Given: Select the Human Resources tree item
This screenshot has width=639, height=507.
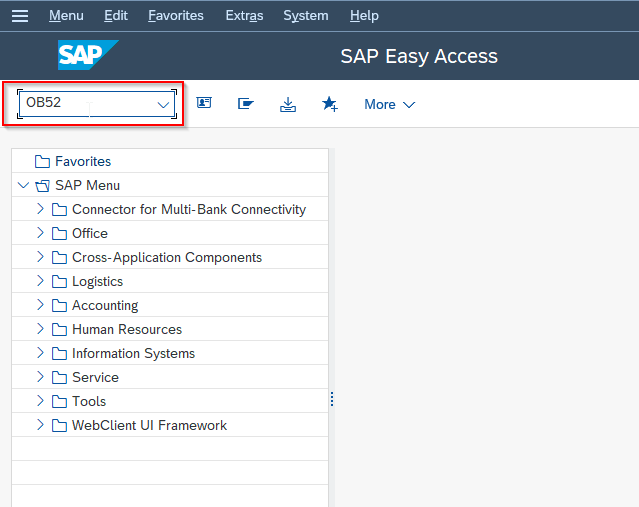Looking at the screenshot, I should pos(127,329).
